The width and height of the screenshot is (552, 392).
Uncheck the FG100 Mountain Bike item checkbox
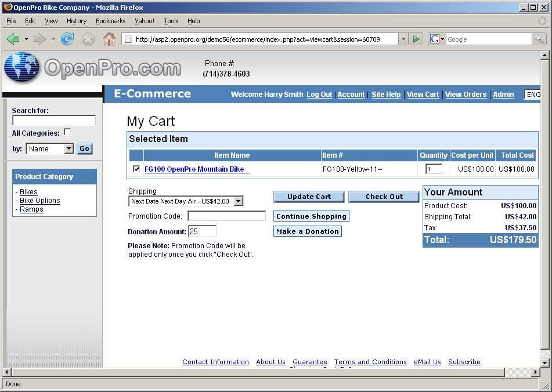[x=136, y=169]
